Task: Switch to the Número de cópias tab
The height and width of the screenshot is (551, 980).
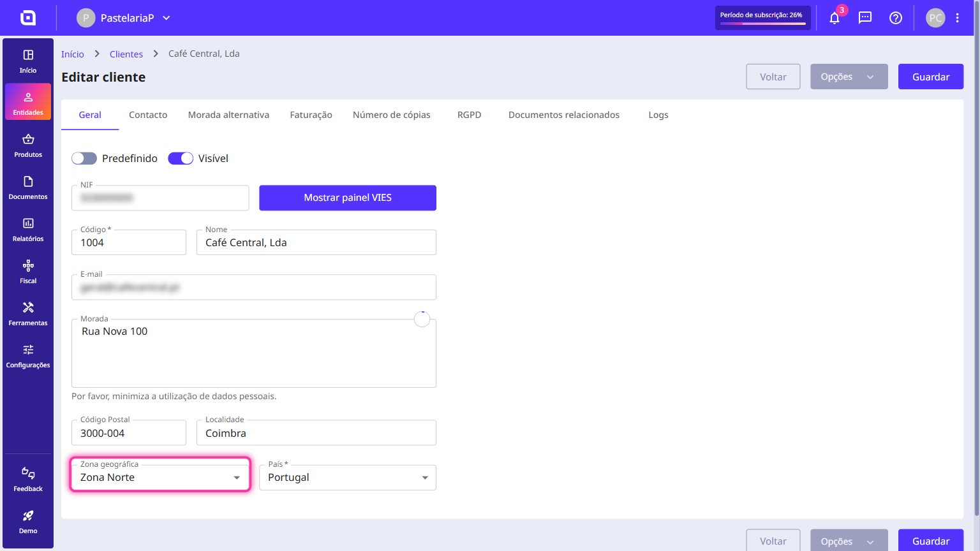Action: [x=392, y=115]
